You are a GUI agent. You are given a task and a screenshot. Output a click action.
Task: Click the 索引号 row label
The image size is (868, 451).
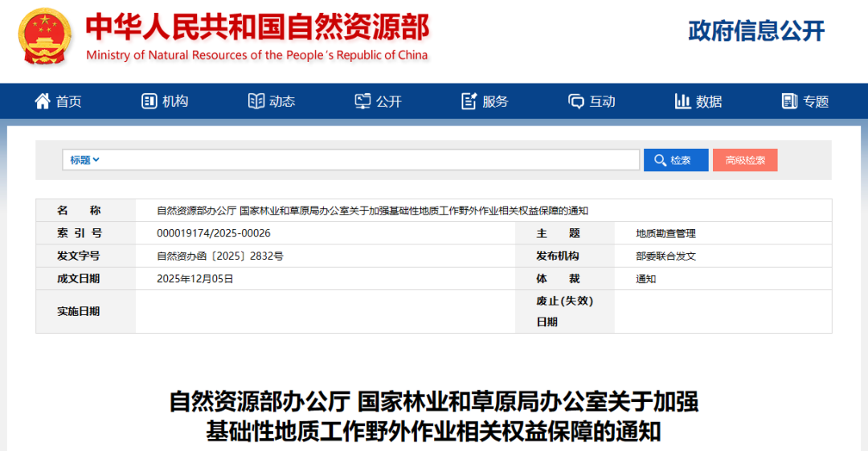[79, 233]
